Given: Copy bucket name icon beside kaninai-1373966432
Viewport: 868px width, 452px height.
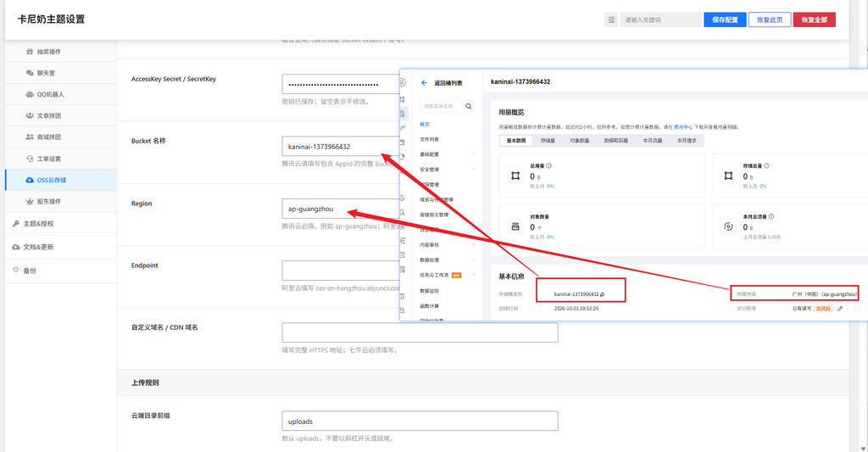Looking at the screenshot, I should tap(603, 294).
